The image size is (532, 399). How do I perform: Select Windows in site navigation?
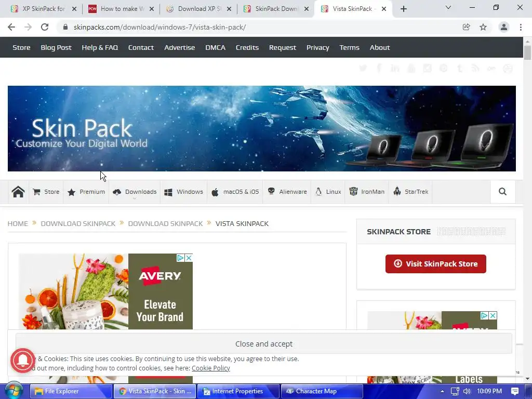point(183,192)
